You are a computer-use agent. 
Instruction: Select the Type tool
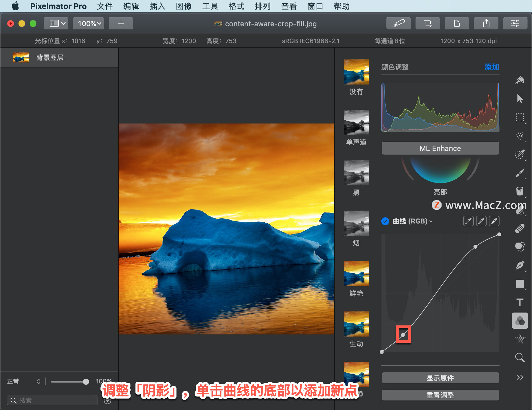(x=519, y=302)
